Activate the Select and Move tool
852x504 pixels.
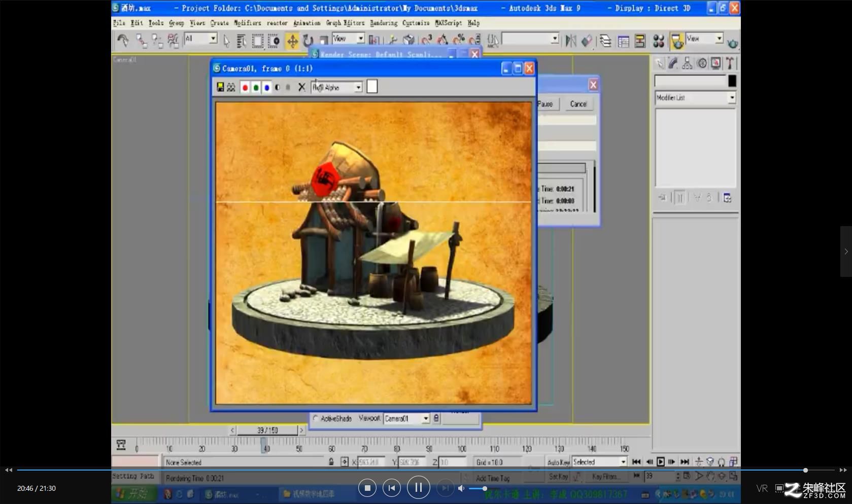[x=292, y=41]
